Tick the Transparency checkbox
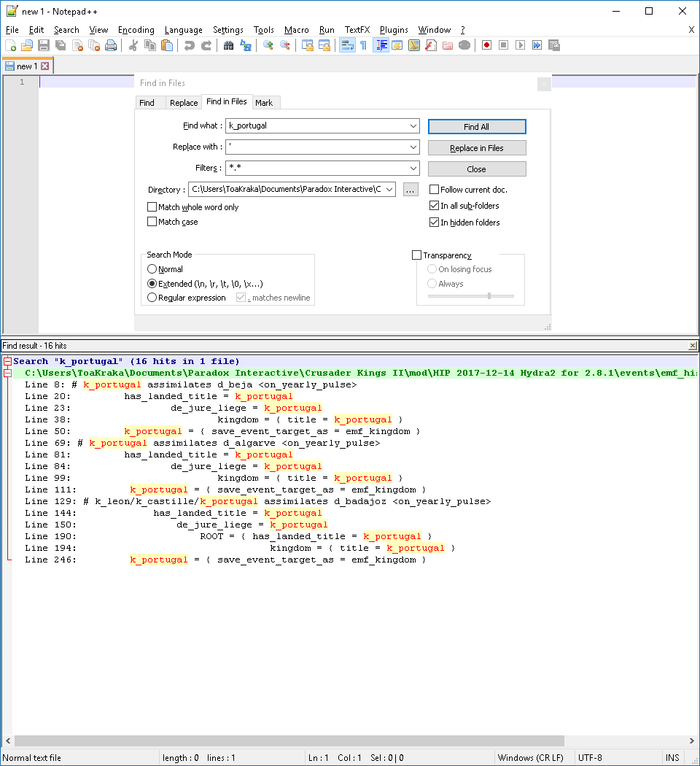700x766 pixels. click(x=417, y=255)
